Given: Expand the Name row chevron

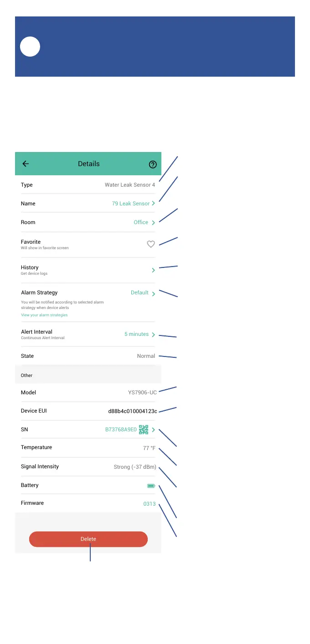Looking at the screenshot, I should [x=153, y=204].
